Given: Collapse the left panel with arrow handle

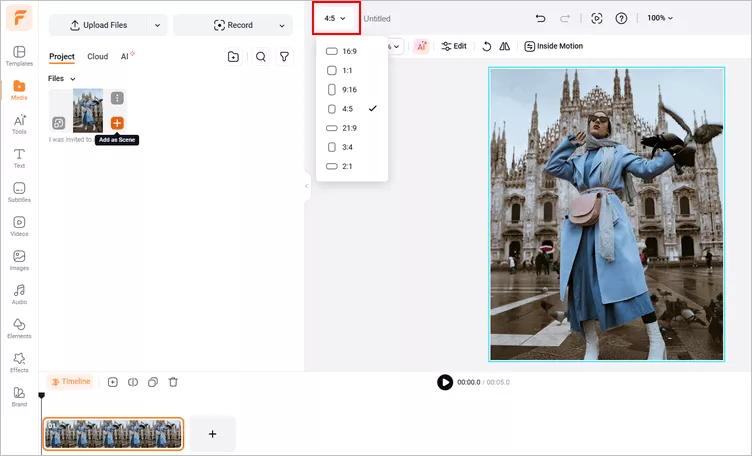Looking at the screenshot, I should point(306,186).
